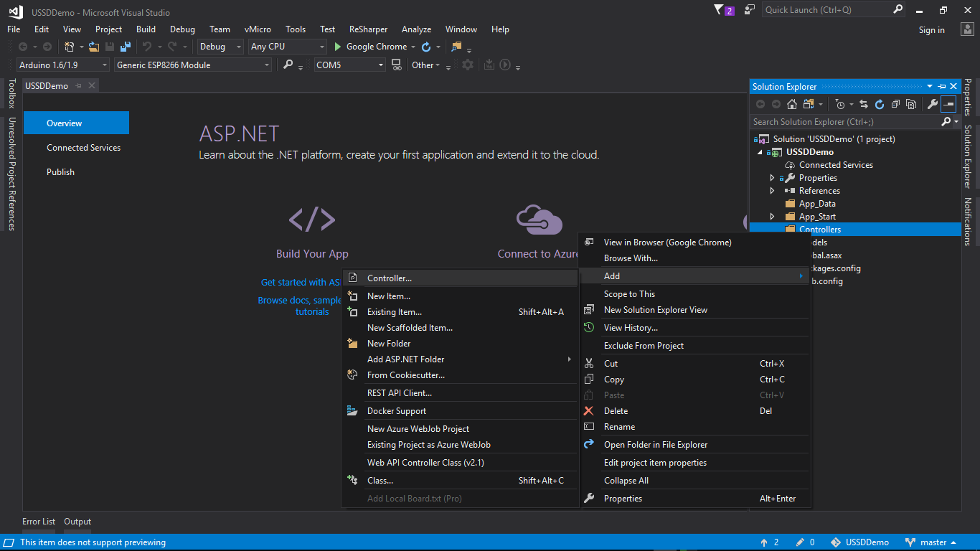Toggle auto hide pin on Solution Explorer
980x551 pixels.
(942, 87)
